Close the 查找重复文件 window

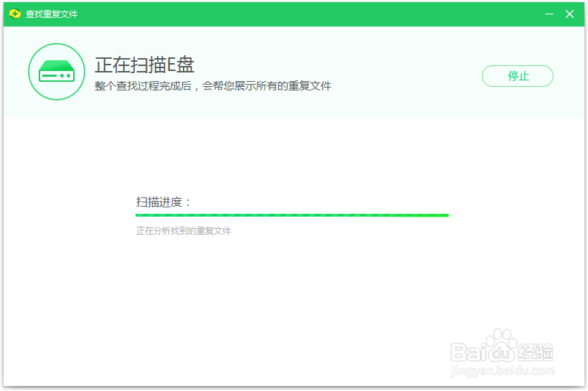[x=569, y=14]
